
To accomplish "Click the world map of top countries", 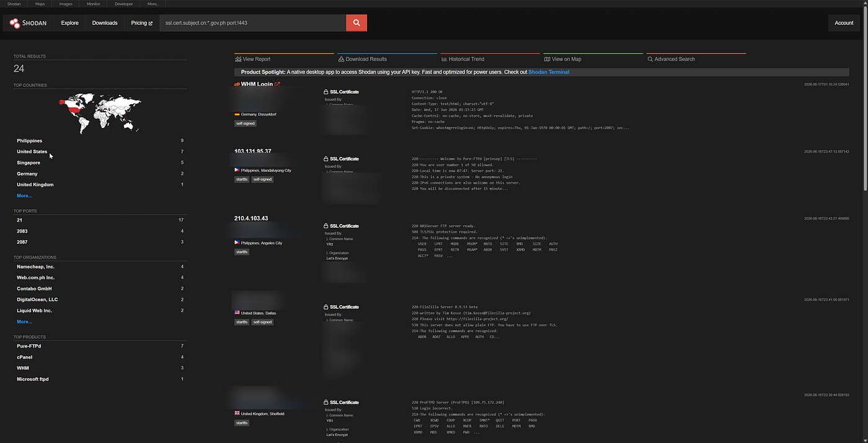I will (100, 114).
